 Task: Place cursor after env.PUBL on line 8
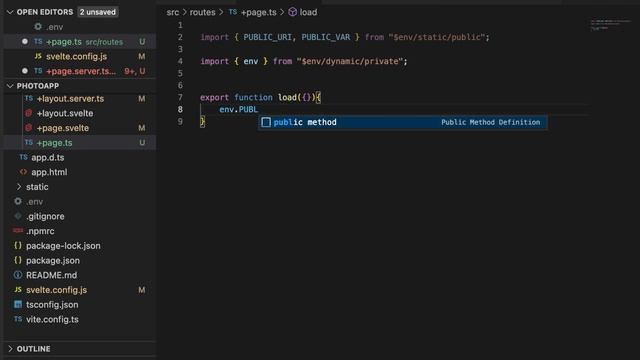pyautogui.click(x=258, y=109)
